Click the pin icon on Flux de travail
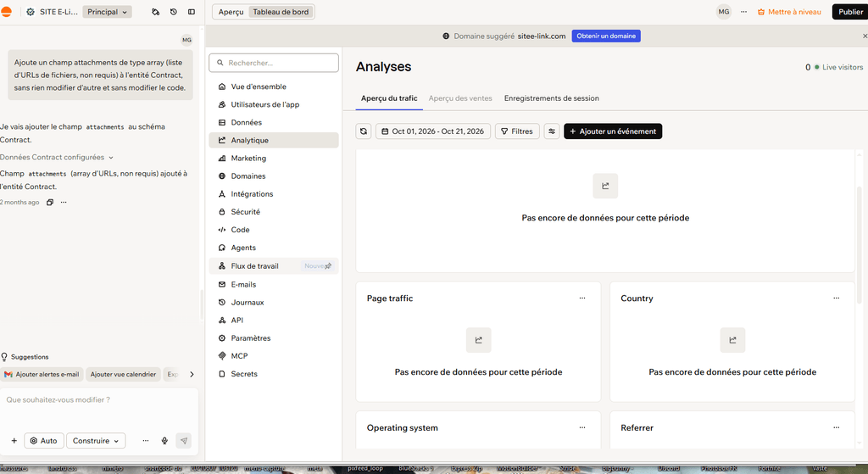This screenshot has width=868, height=474. (328, 265)
